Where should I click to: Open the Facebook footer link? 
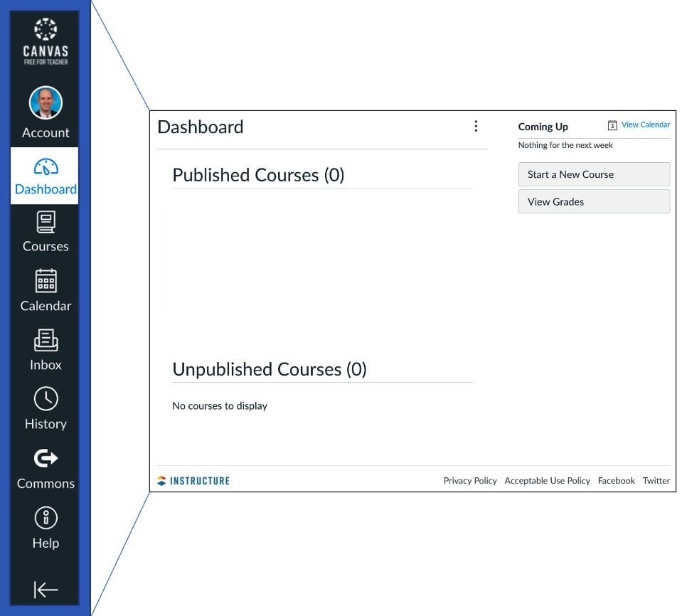[x=616, y=481]
